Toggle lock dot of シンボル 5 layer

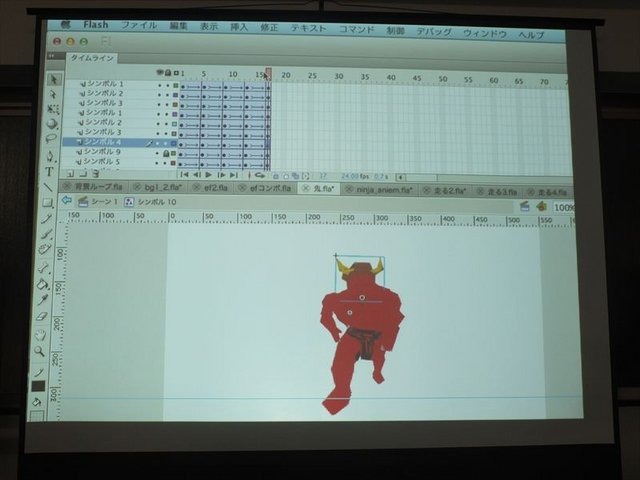click(165, 163)
